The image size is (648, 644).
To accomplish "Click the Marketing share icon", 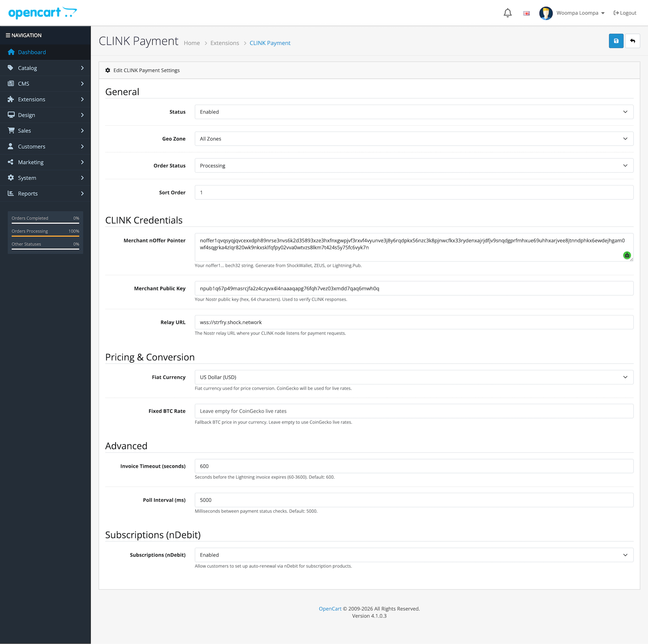I will tap(10, 162).
